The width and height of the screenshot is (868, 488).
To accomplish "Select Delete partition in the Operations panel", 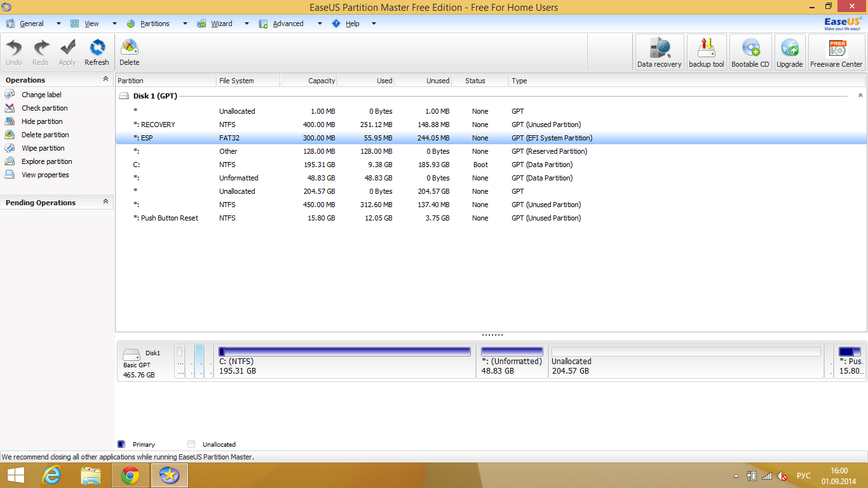I will click(45, 135).
